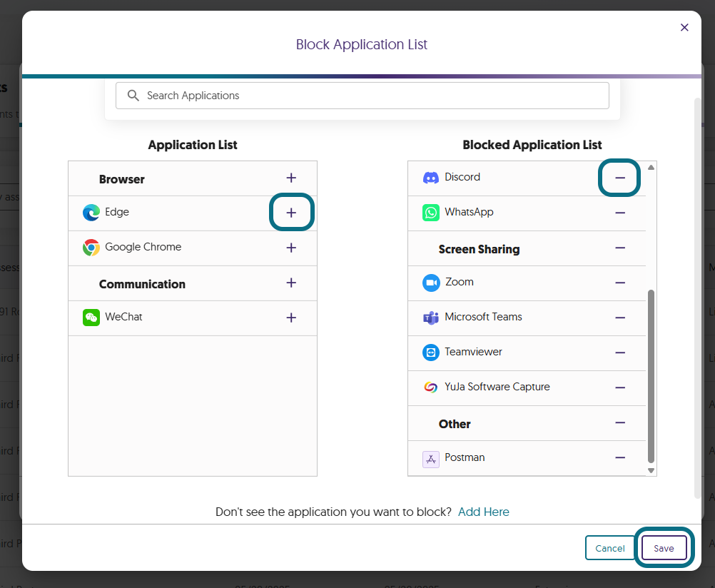
Task: Remove Microsoft Teams from the blocked list
Action: [619, 318]
